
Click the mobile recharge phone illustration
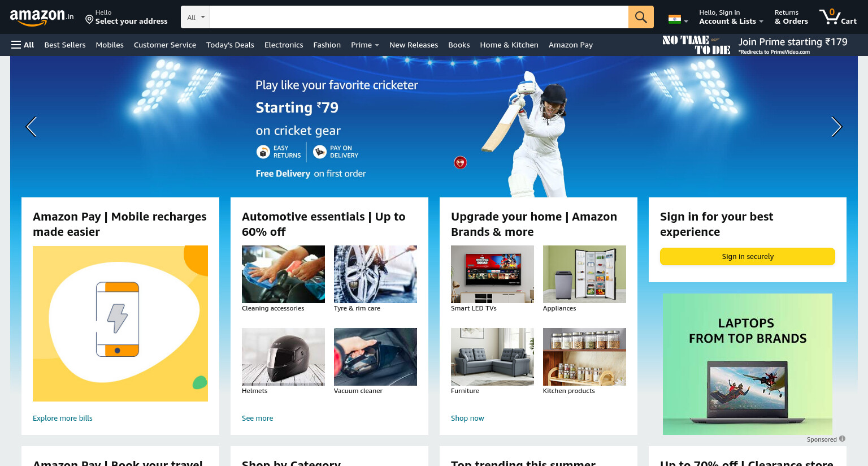pyautogui.click(x=118, y=320)
